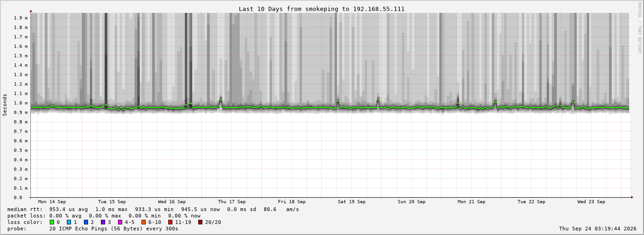Click the green loss color 0 swatch
Screen dimensions: 644x235
click(52, 222)
